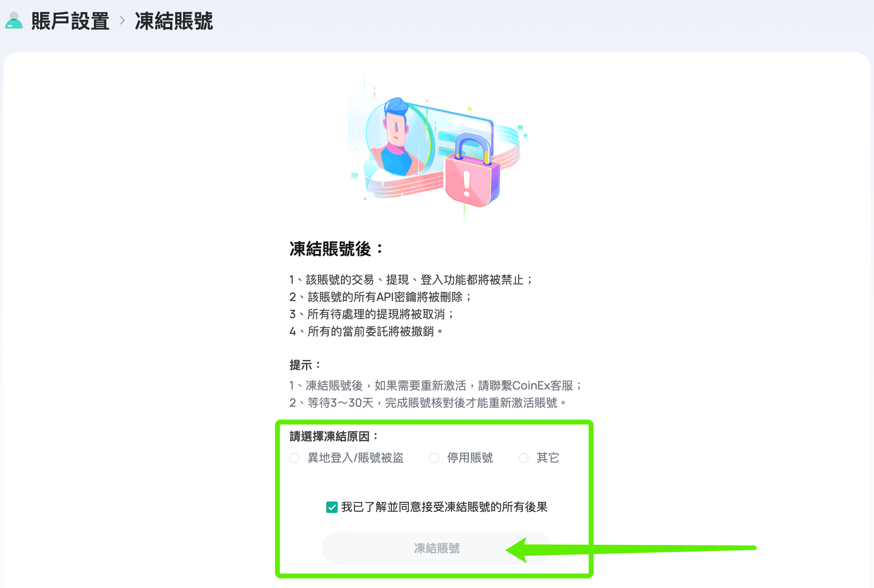Click the 我已了解並同意接受凍結賬號的所有後果 label
Screen dimensions: 874x588
point(444,507)
